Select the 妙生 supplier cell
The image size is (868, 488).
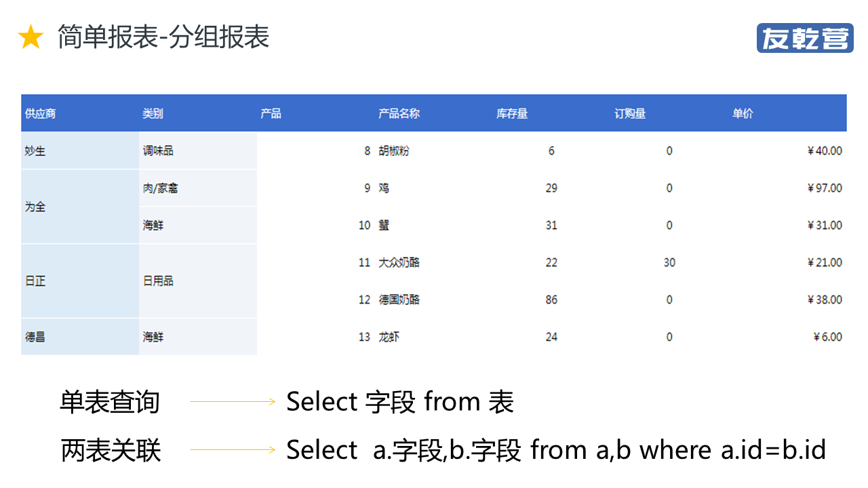tap(35, 151)
